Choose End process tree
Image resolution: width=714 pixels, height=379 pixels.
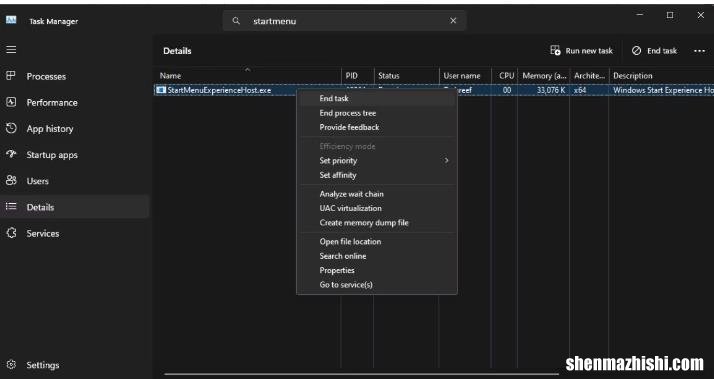[377, 113]
